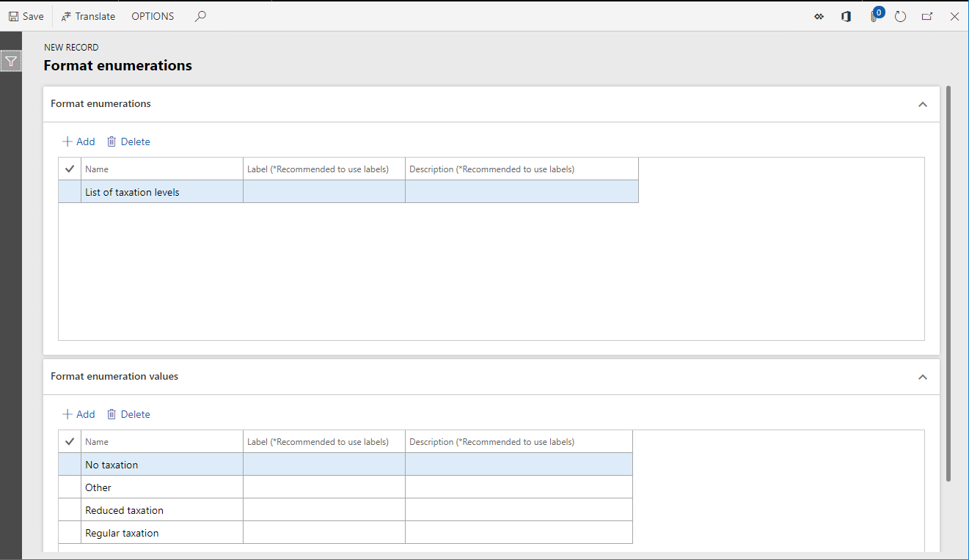View attachments using the paperclip badge icon
This screenshot has height=560, width=969.
874,16
